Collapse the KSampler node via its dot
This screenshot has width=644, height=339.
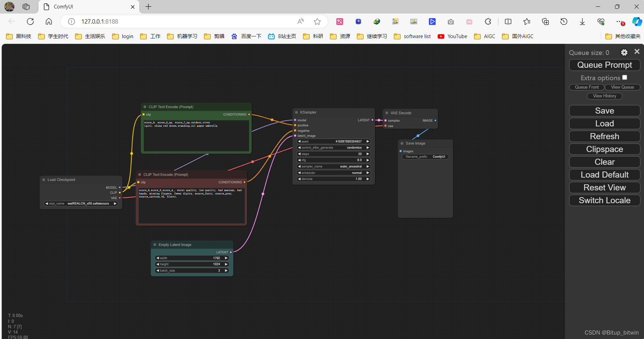click(296, 112)
